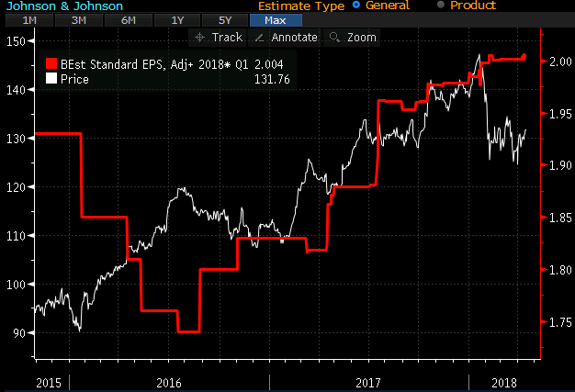This screenshot has height=392, width=575.
Task: Click the red BEst Standard EPS swatch
Action: (51, 63)
